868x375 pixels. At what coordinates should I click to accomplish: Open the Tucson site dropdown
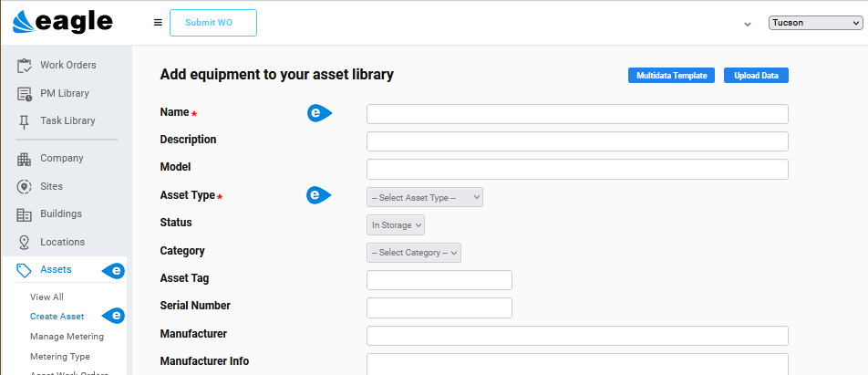click(x=815, y=23)
